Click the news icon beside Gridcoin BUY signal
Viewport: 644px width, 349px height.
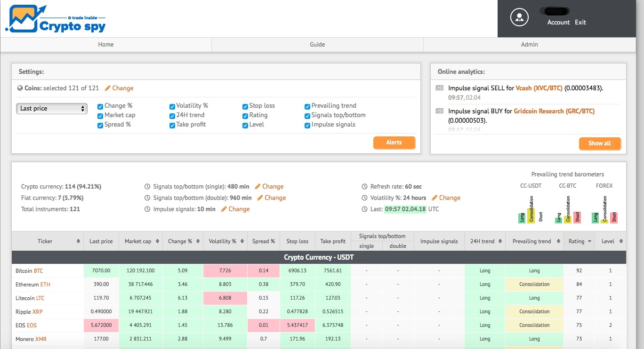(x=440, y=111)
